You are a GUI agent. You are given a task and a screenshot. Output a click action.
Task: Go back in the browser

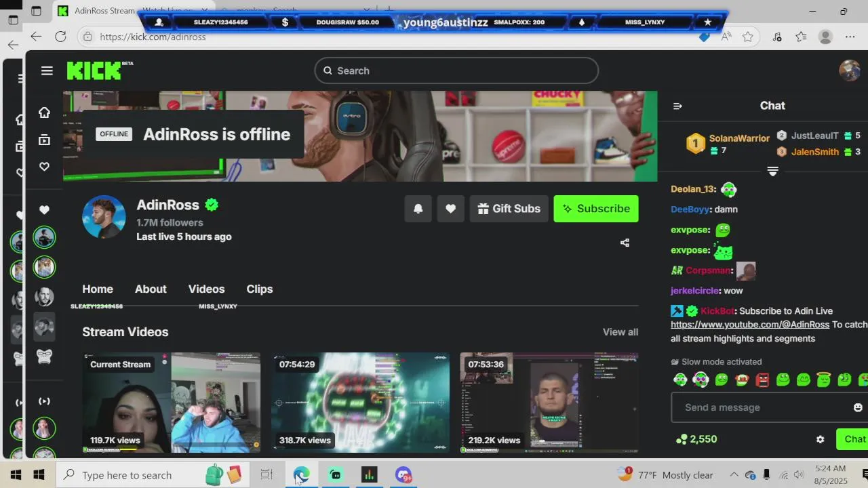coord(36,37)
